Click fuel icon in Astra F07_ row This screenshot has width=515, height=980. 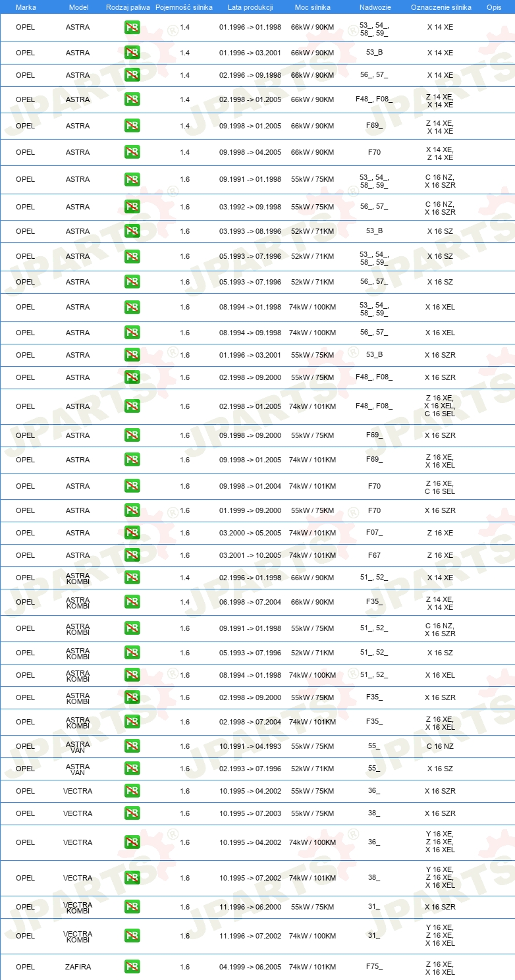click(132, 533)
